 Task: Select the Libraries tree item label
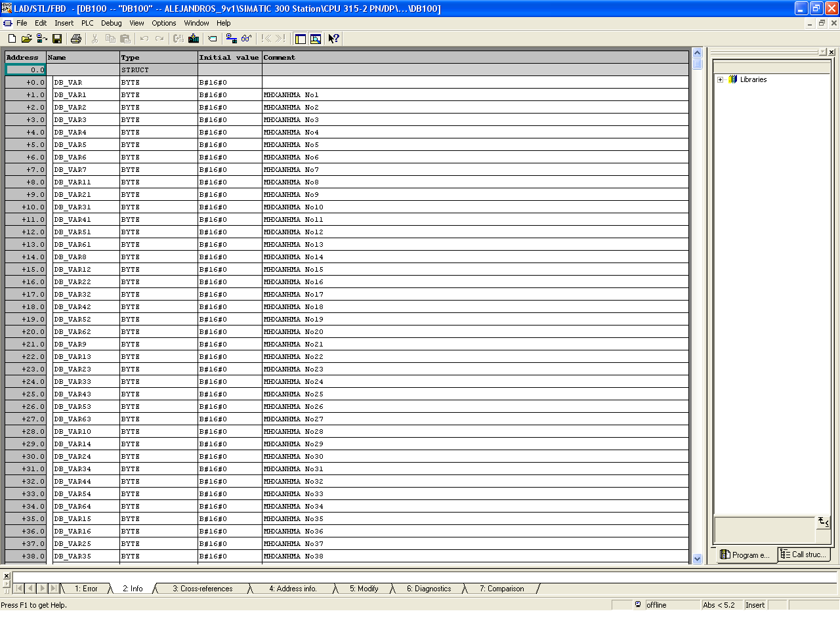coord(753,79)
